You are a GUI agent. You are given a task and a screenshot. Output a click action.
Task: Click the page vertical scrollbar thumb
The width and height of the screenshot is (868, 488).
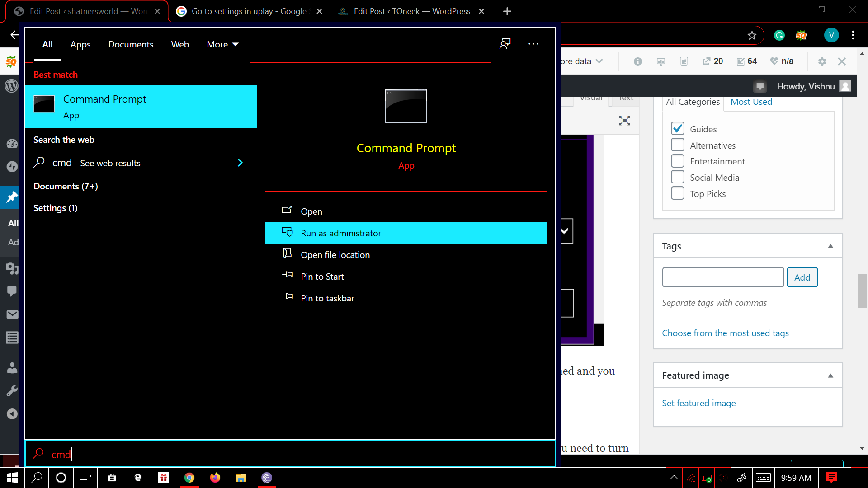click(862, 291)
